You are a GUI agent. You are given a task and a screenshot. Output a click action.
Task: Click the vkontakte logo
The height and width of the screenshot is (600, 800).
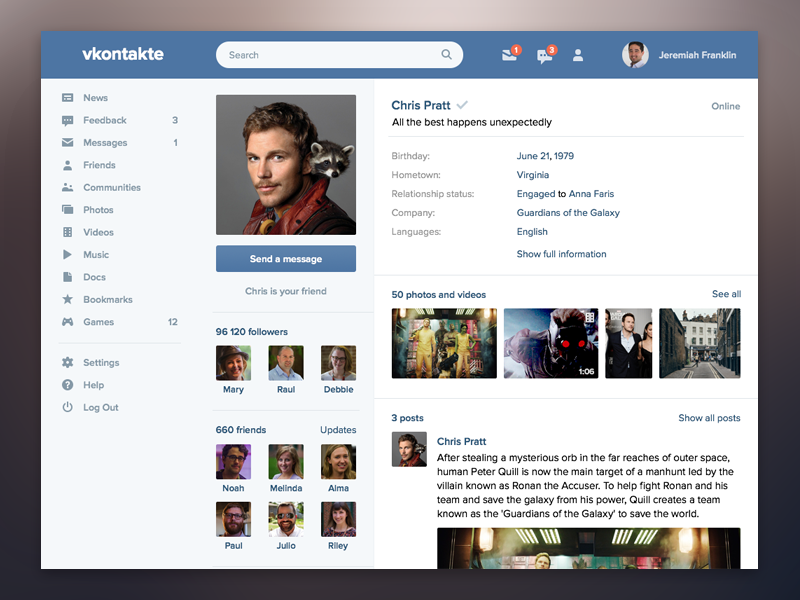point(123,54)
